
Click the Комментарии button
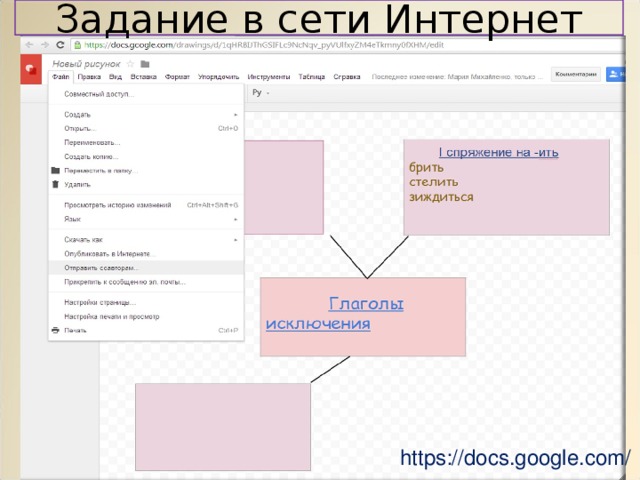click(x=576, y=74)
